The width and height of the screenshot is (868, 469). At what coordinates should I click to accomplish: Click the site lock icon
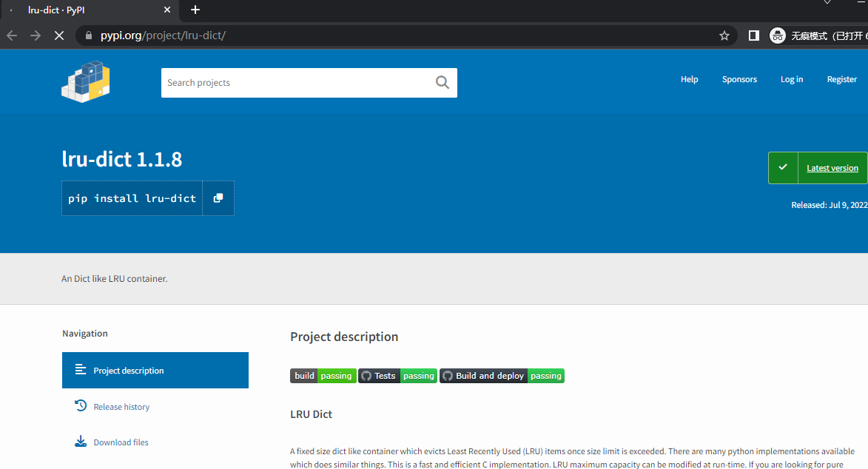89,36
